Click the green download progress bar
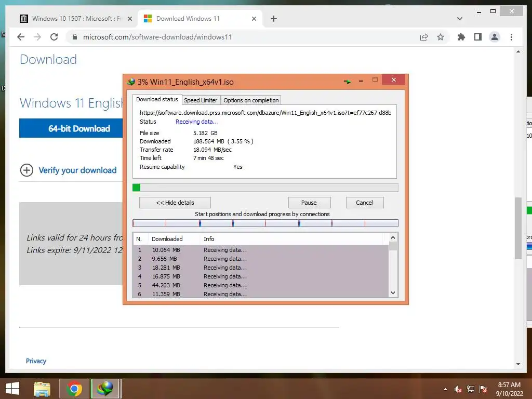Image resolution: width=532 pixels, height=399 pixels. (x=265, y=188)
